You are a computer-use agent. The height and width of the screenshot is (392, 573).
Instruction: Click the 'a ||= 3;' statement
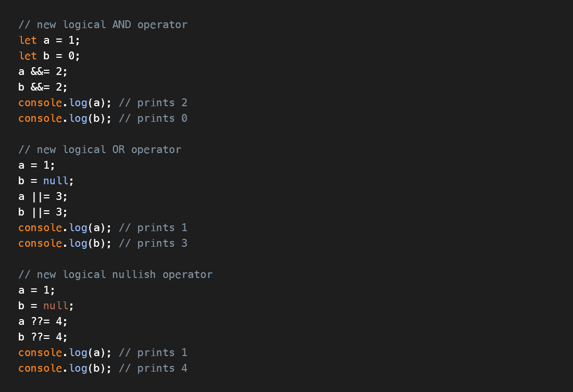pos(43,197)
